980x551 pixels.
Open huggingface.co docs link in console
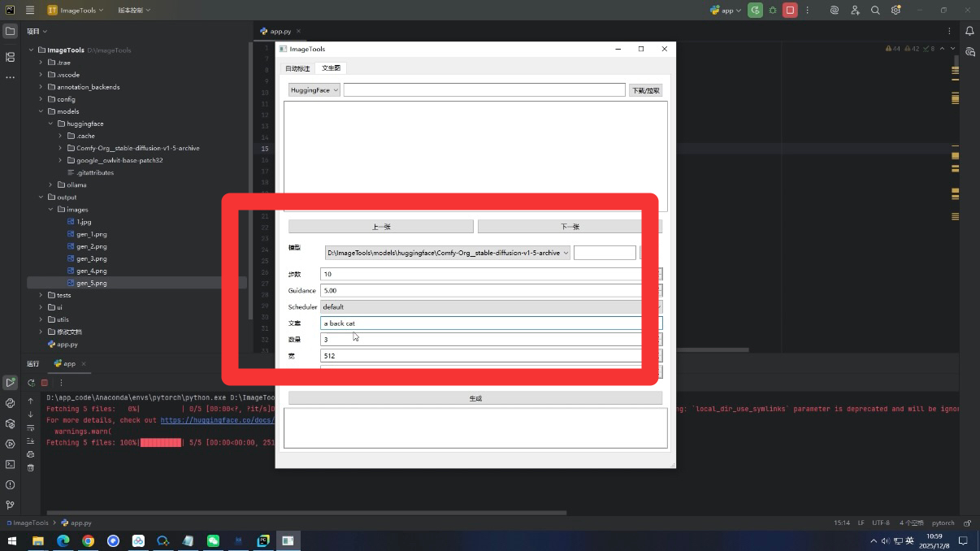point(218,420)
